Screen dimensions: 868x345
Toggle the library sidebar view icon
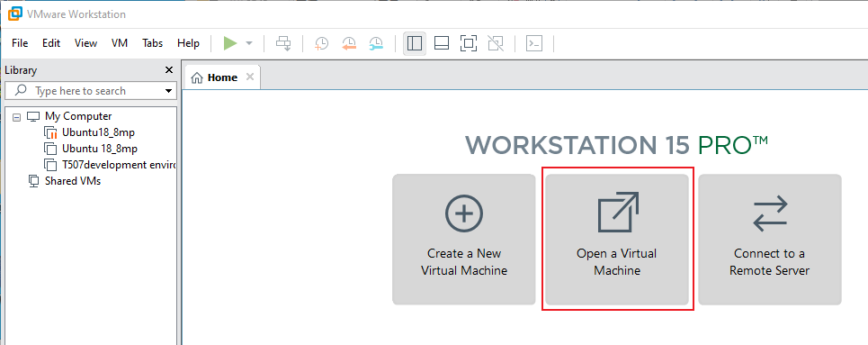pos(414,43)
